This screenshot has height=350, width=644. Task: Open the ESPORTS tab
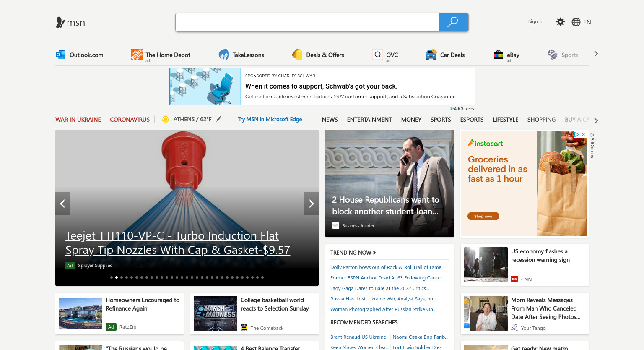472,120
